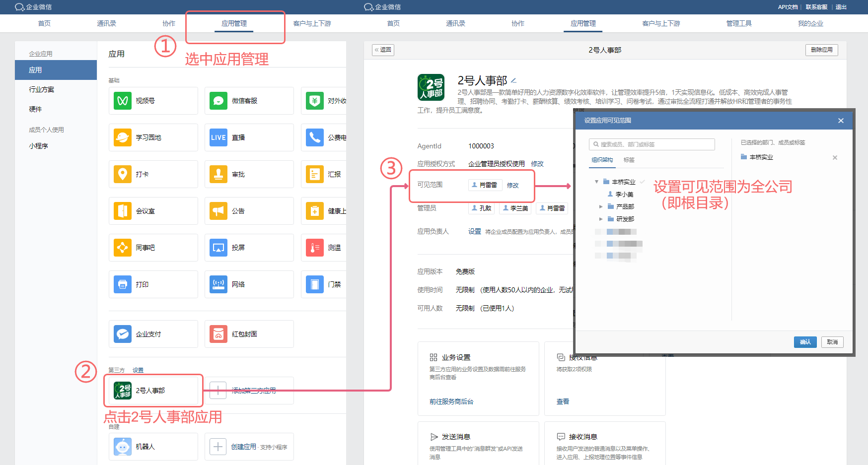Open the 视频号 app icon
This screenshot has height=465, width=868.
pos(123,101)
